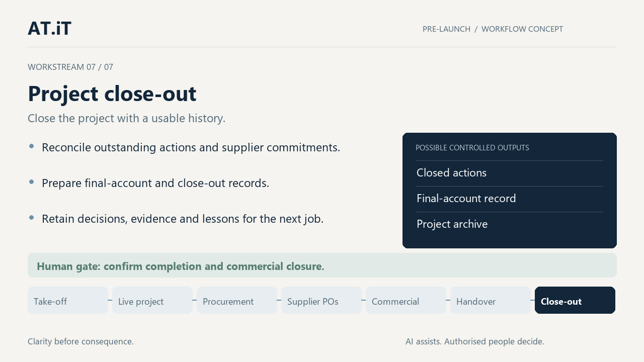
Task: Select the Workstream 07 / 07 label
Action: coord(70,67)
